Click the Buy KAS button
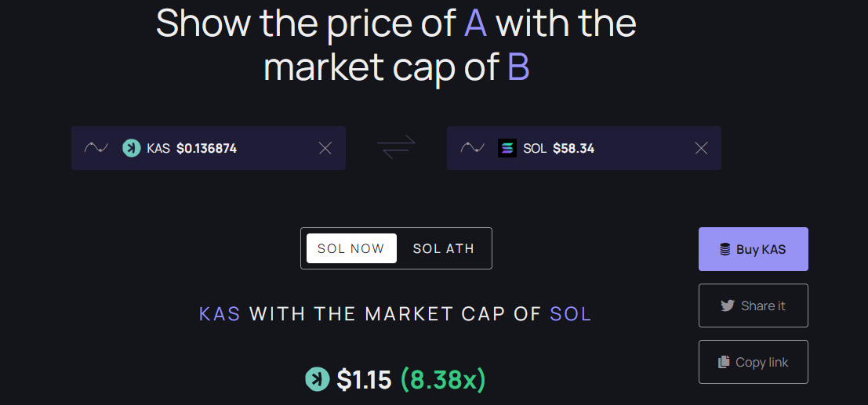868x405 pixels. coord(754,249)
